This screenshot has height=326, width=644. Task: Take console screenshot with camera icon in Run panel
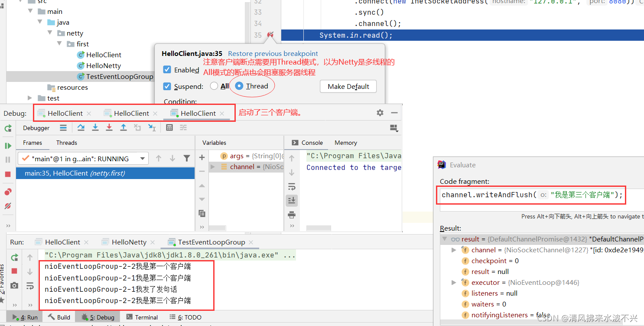[14, 285]
